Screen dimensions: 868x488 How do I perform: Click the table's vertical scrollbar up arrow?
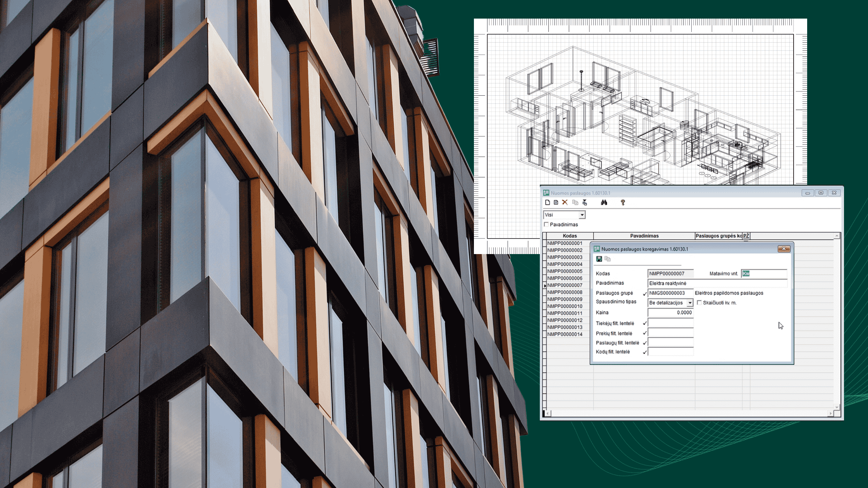point(837,236)
